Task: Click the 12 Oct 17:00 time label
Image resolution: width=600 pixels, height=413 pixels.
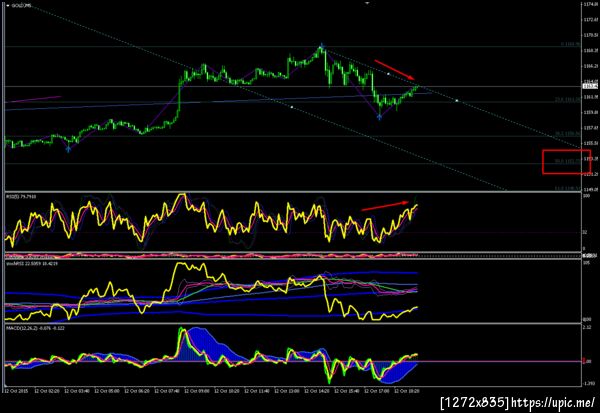Action: [x=377, y=391]
